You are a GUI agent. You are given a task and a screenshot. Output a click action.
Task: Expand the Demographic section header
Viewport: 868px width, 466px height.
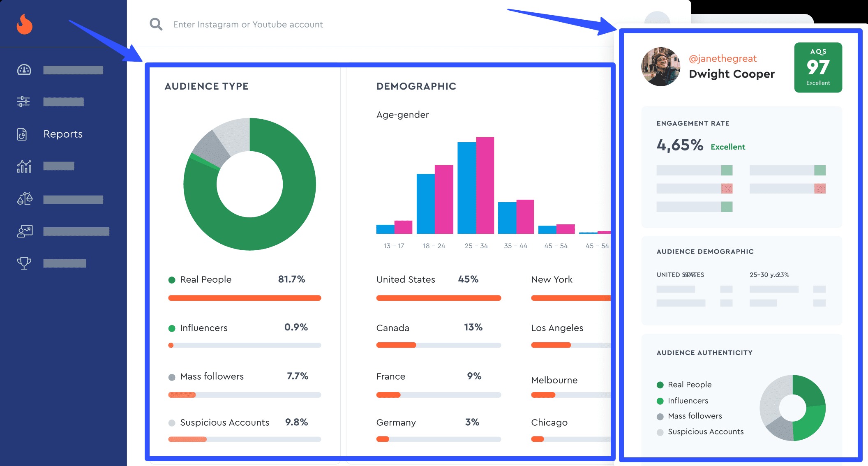416,86
